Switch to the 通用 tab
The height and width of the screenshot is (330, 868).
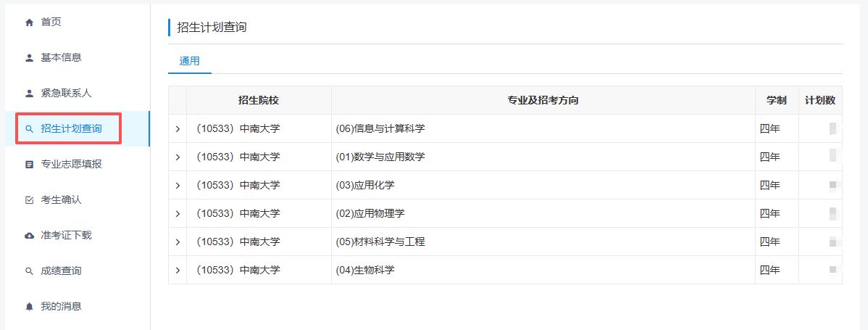point(189,62)
